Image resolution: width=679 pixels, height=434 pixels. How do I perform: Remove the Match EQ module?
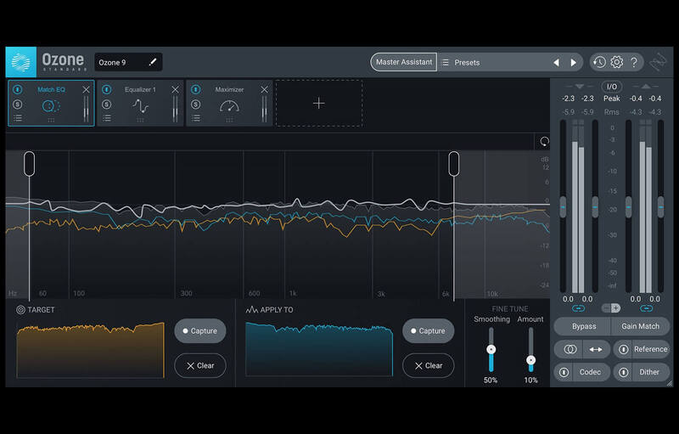[x=86, y=89]
